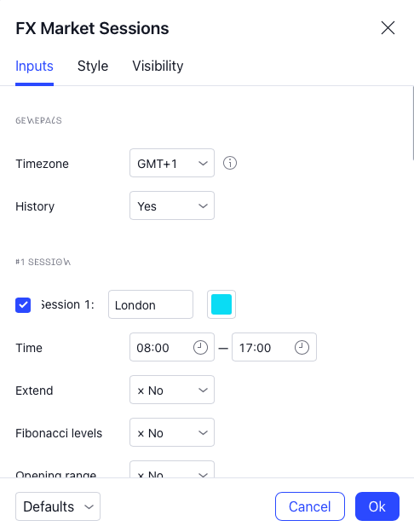Screen dimensions: 414x532
Task: Open clock picker for 17:00 end time
Action: coord(302,348)
